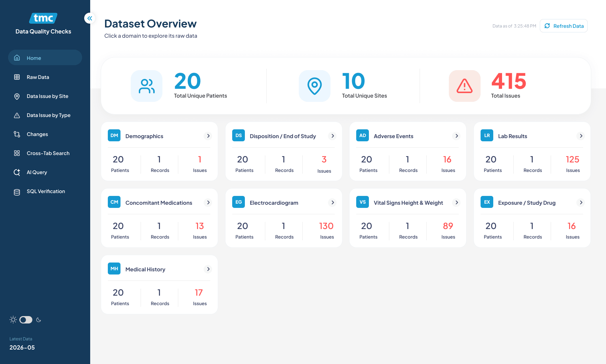Click the CM Concomitant Medications badge
The height and width of the screenshot is (364, 606).
[114, 202]
